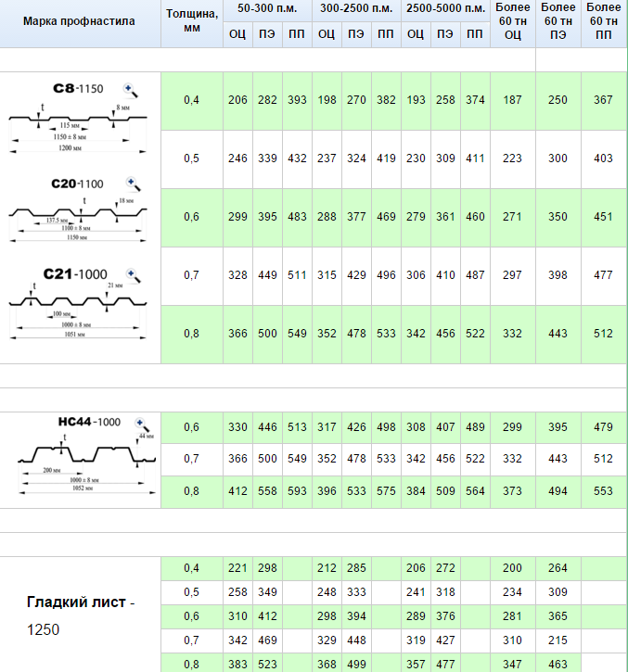
Task: Click the Толщина, мм column header
Action: (192, 20)
